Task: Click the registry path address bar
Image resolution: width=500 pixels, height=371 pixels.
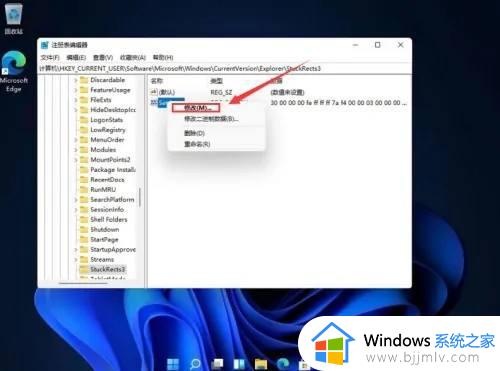Action: (224, 68)
